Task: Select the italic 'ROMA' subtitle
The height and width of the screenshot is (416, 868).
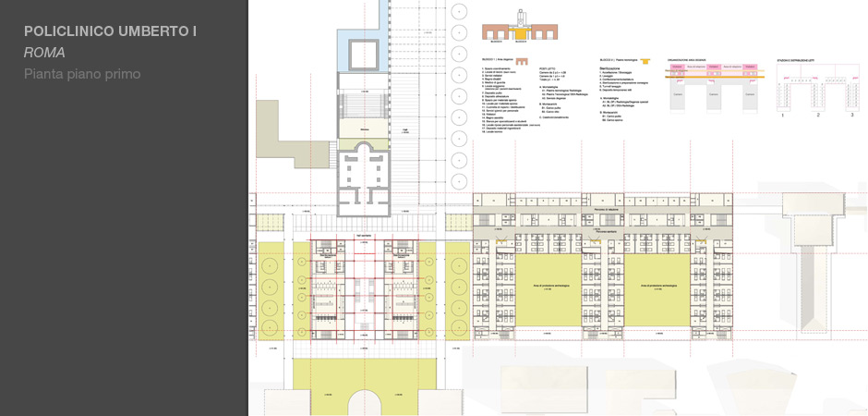Action: click(44, 53)
